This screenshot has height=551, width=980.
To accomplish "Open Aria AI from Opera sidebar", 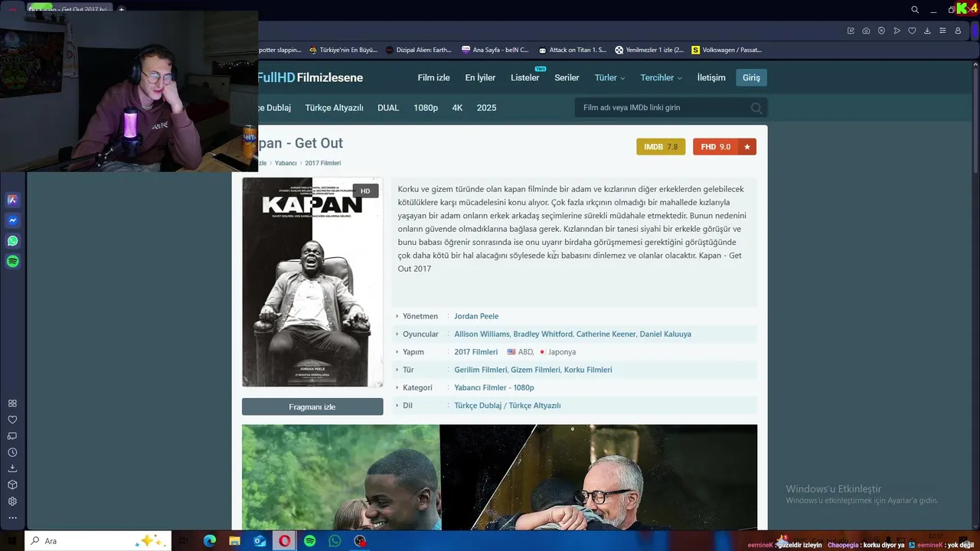I will tap(12, 200).
